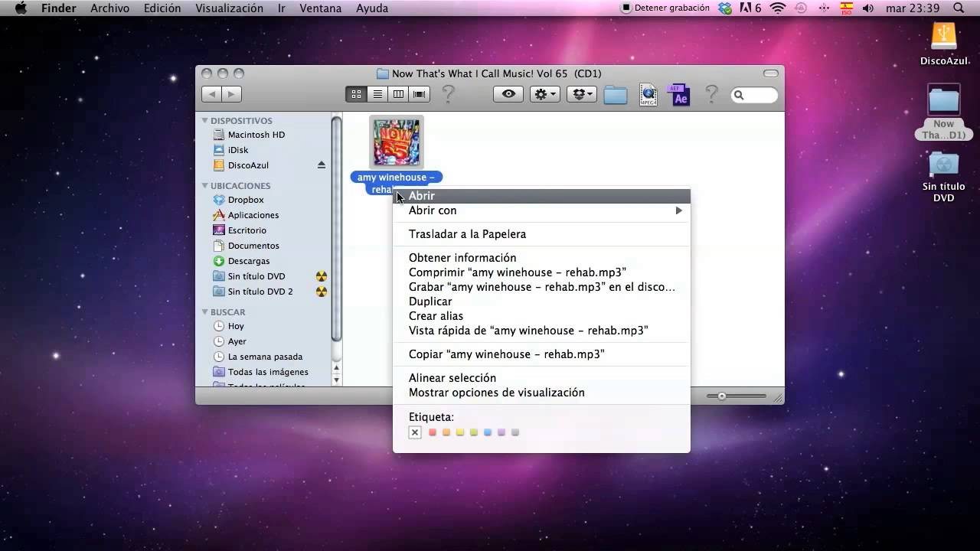
Task: Click question mark icon beside Cover Flow button
Action: (x=449, y=95)
